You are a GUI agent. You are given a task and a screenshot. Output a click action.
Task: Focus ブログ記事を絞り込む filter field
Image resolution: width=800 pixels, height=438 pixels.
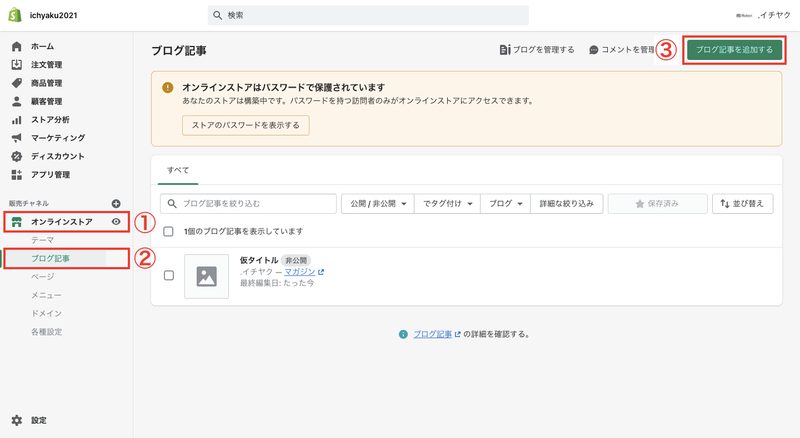click(248, 204)
